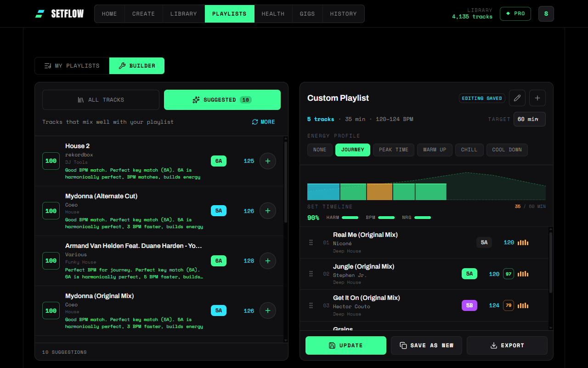Click energy bars icon of Real Me

[523, 242]
